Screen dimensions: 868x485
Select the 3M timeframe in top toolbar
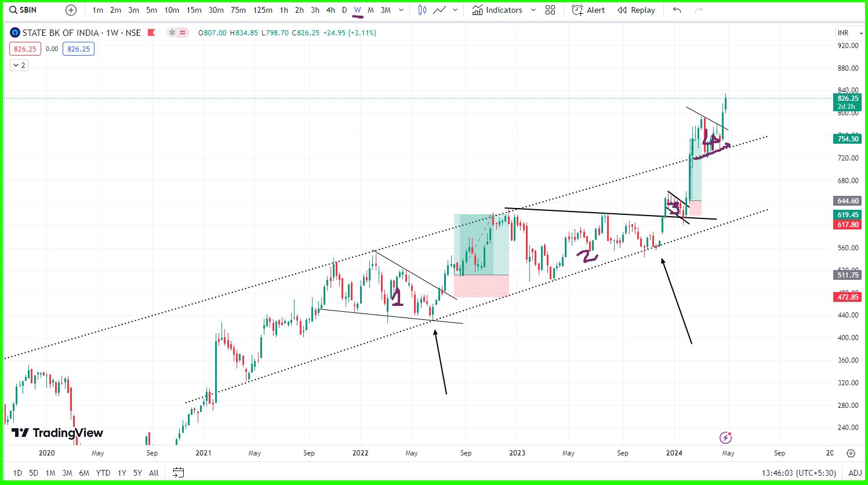coord(386,10)
